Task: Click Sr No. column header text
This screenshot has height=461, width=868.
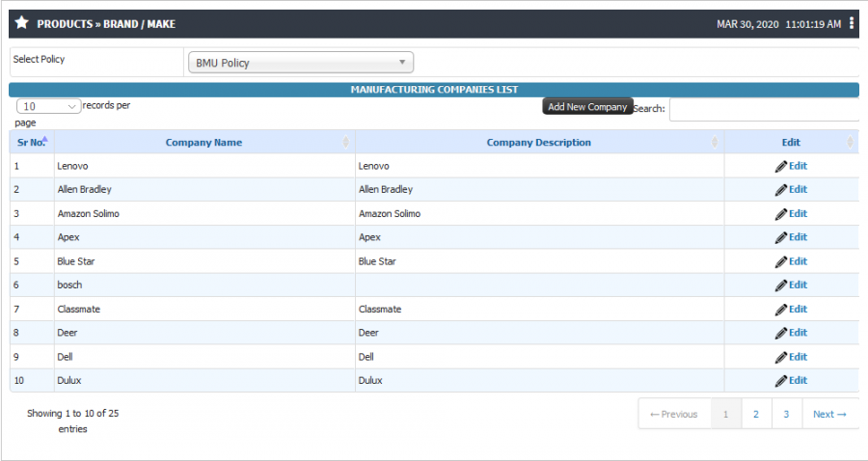Action: tap(31, 142)
